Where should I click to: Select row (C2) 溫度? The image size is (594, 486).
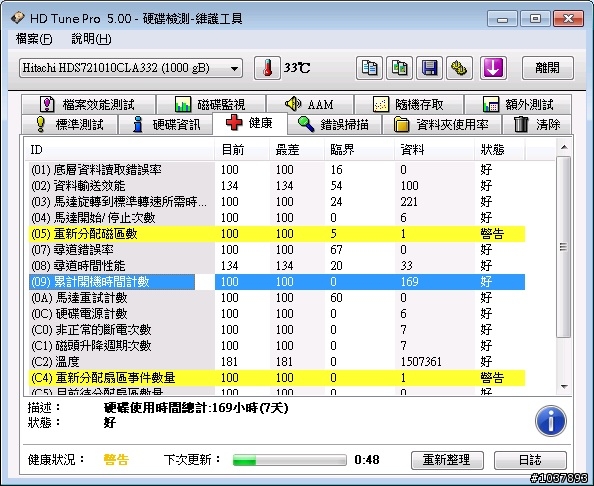click(277, 362)
